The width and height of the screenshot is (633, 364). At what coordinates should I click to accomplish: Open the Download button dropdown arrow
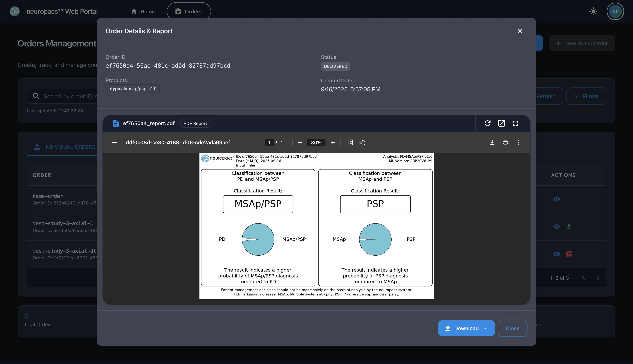(485, 328)
